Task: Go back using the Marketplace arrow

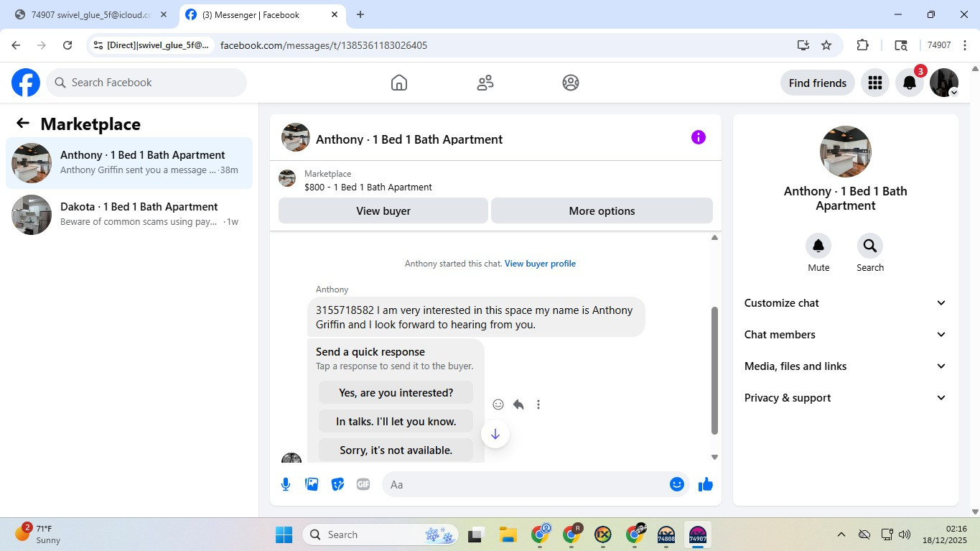Action: 23,124
